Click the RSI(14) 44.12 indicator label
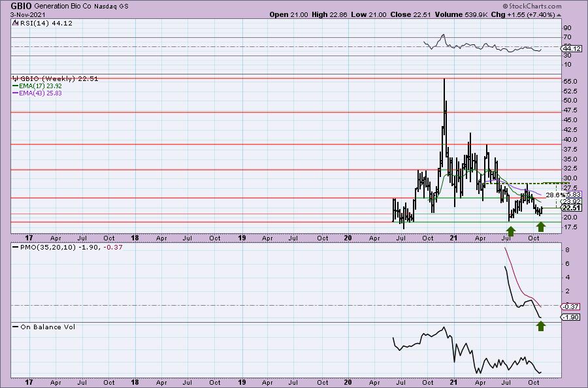588x388 pixels. [46, 24]
